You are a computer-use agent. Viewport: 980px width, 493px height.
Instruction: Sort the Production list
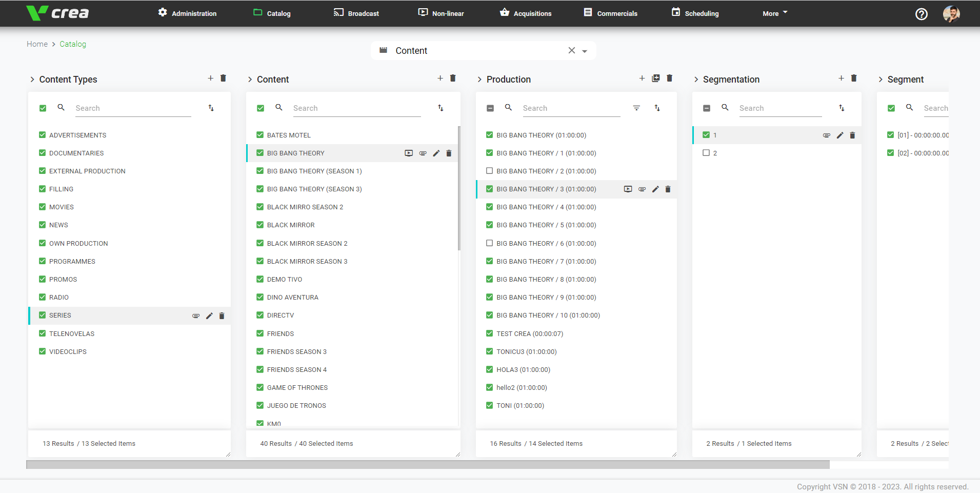[657, 108]
